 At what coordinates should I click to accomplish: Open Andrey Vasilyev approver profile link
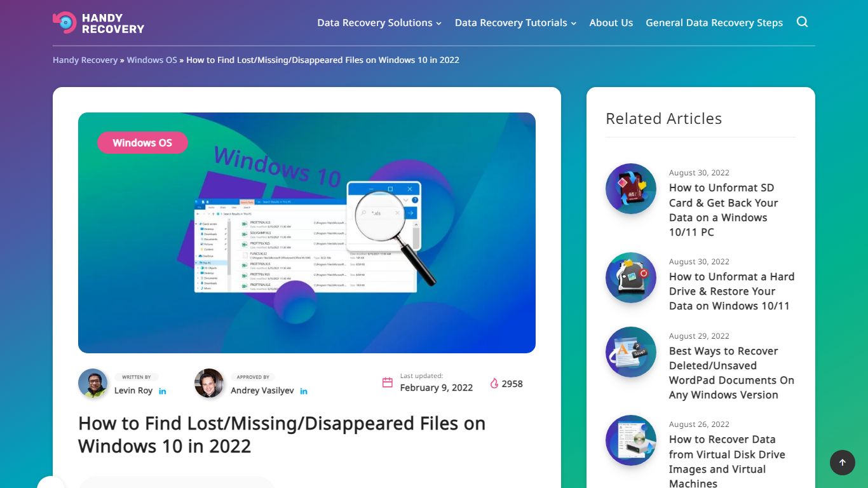(262, 390)
